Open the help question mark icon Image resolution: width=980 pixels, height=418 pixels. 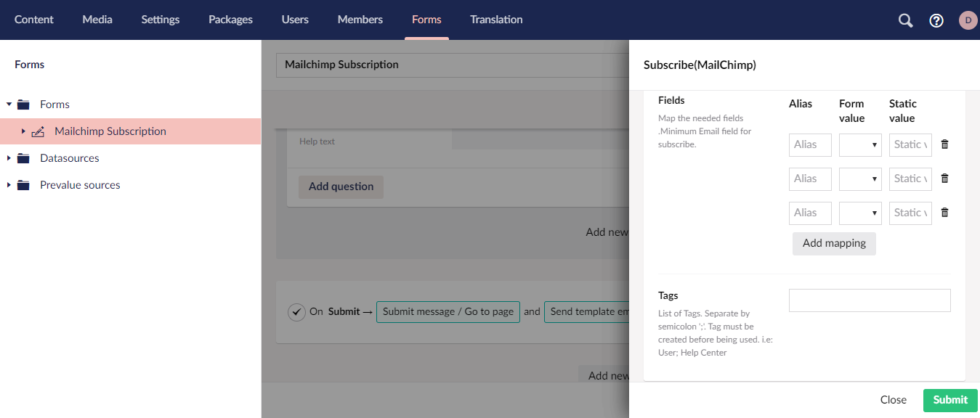tap(936, 20)
